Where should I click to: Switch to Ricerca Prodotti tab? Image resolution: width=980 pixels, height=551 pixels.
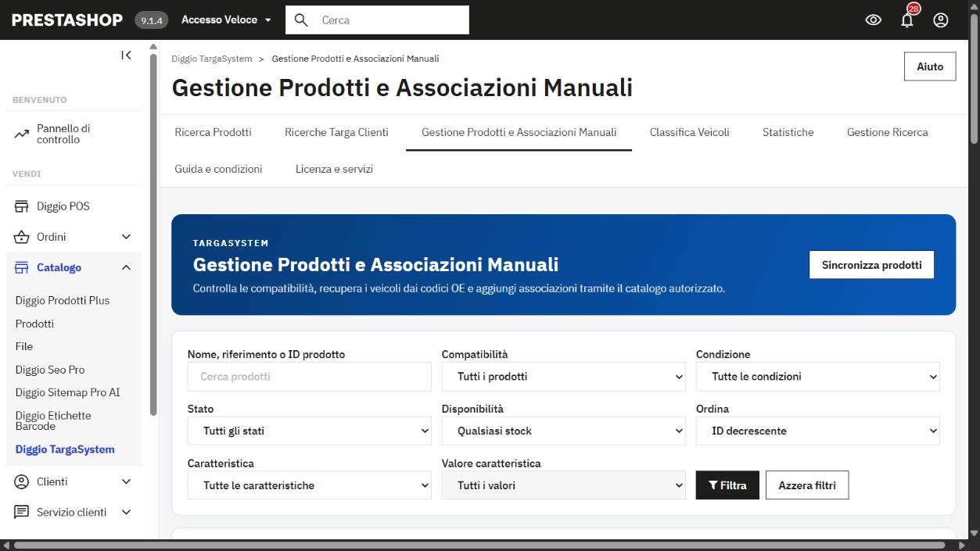(214, 132)
